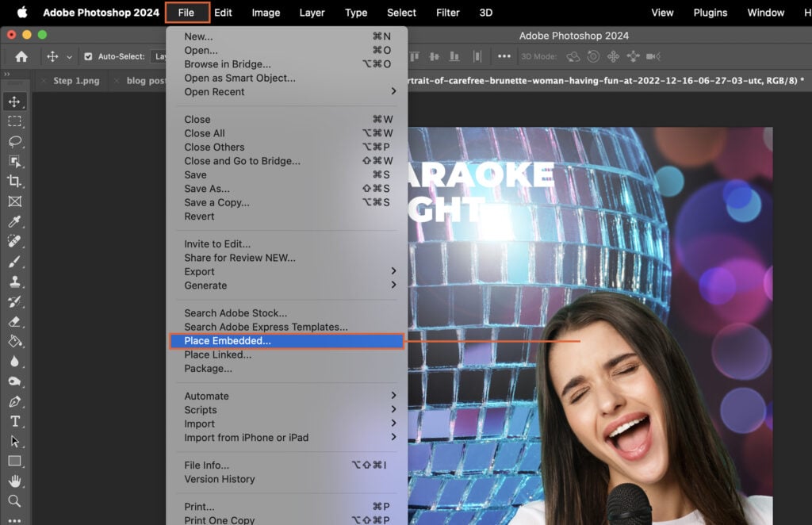Image resolution: width=812 pixels, height=525 pixels.
Task: Click the Home icon in the options bar
Action: (x=21, y=56)
